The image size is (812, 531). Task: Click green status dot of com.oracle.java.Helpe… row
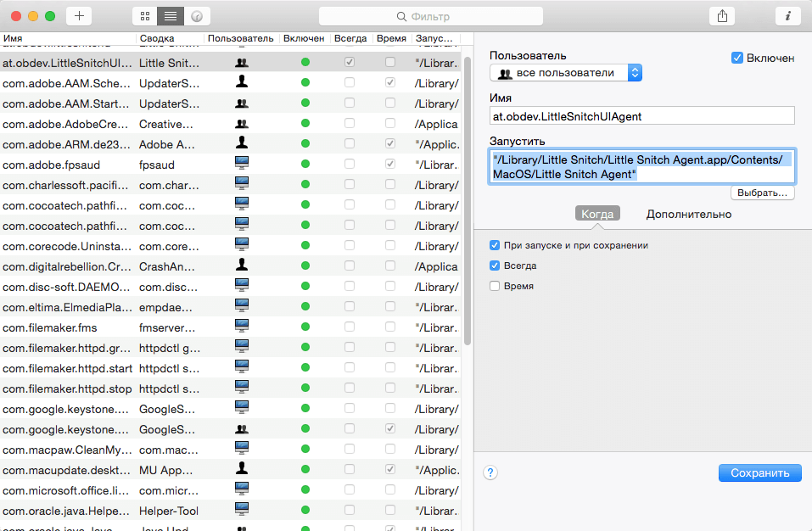pos(305,511)
